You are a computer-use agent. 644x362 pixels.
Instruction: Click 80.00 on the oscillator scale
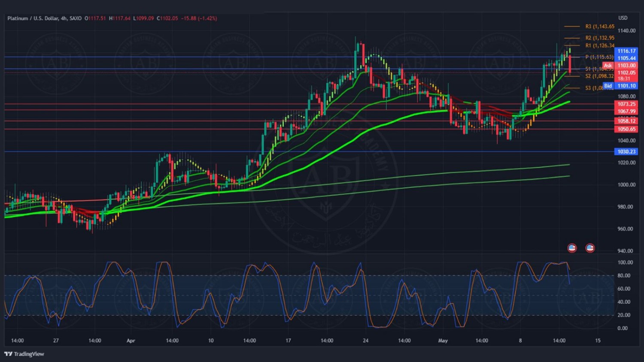tap(624, 276)
